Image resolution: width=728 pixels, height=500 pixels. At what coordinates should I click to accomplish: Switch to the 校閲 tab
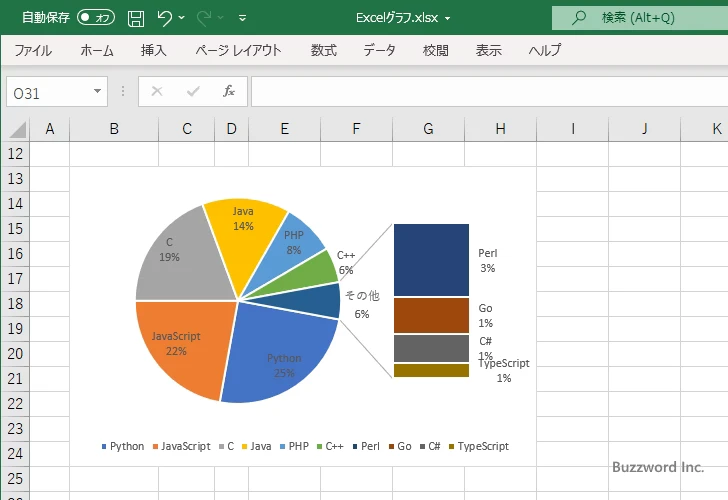click(436, 50)
